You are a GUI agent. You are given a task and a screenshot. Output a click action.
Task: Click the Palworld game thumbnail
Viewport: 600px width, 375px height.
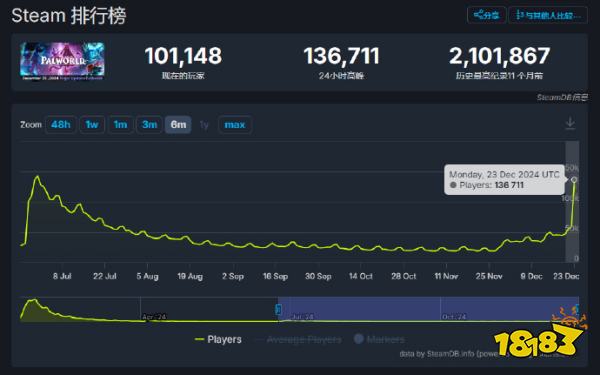tap(62, 61)
